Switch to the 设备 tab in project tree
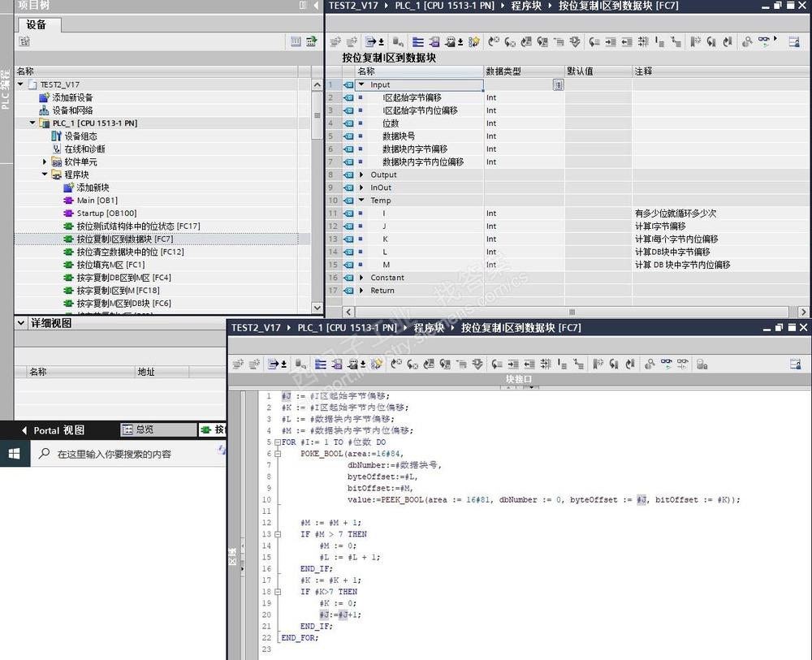 coord(37,24)
